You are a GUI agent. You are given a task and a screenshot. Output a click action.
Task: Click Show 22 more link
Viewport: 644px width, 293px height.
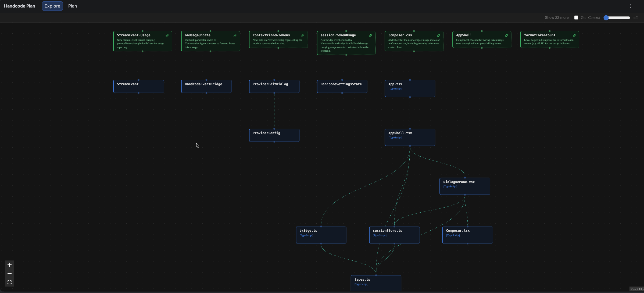pyautogui.click(x=557, y=17)
